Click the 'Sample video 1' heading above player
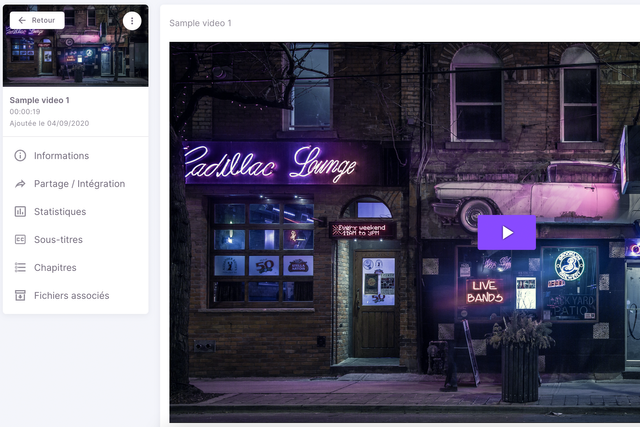The image size is (640, 427). [200, 23]
